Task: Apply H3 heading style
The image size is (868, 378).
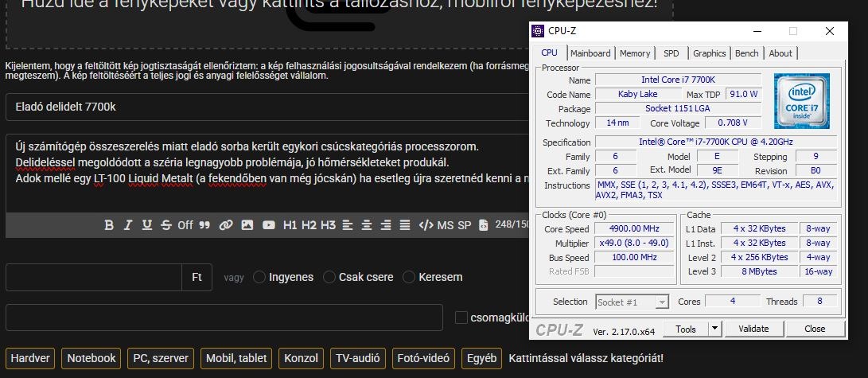Action: pyautogui.click(x=329, y=225)
